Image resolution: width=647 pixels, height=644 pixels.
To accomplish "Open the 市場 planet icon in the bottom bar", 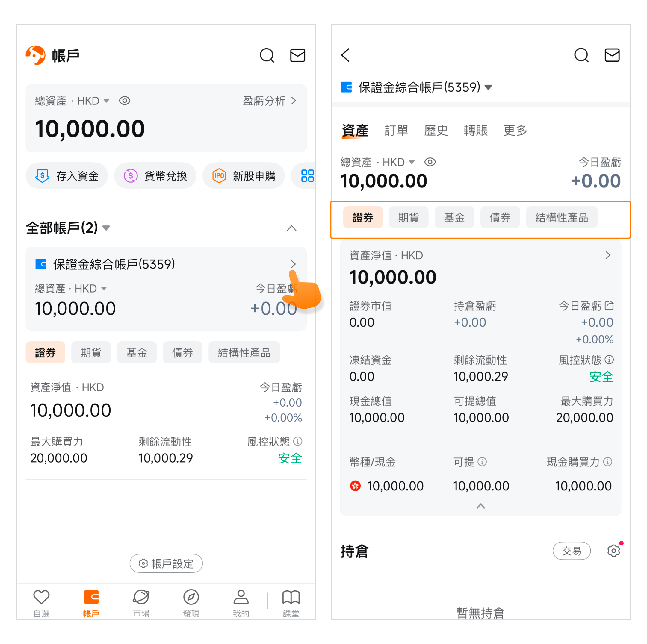I will [141, 598].
